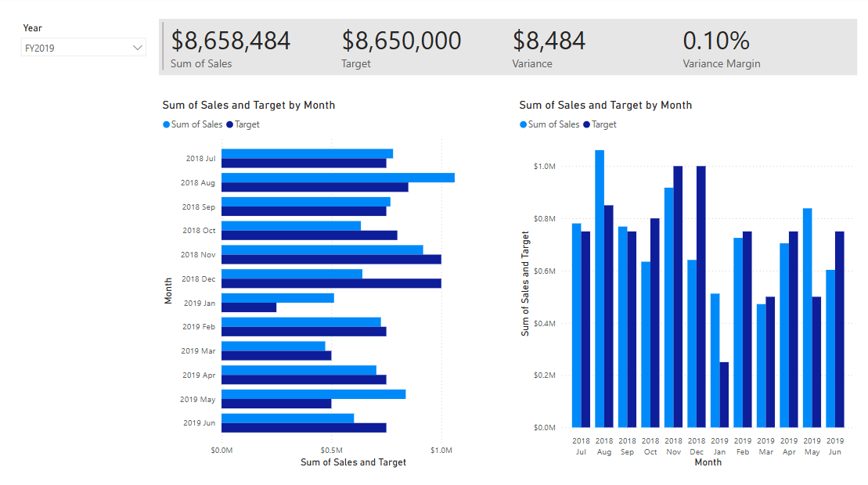The image size is (868, 485).
Task: Click the Variance Margin card label
Action: (722, 63)
